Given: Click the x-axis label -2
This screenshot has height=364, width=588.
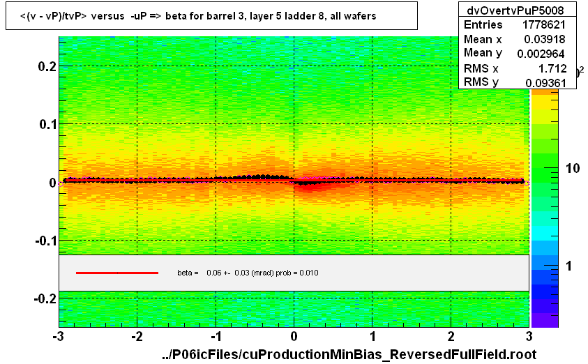Looking at the screenshot, I should pos(137,336).
